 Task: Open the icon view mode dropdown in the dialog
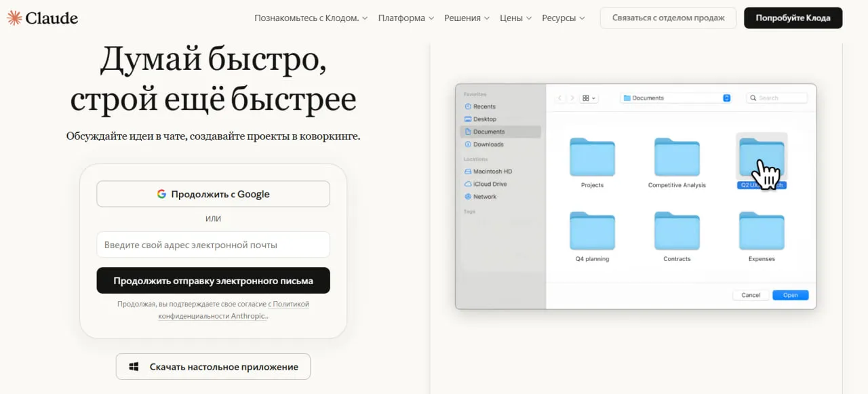[589, 98]
